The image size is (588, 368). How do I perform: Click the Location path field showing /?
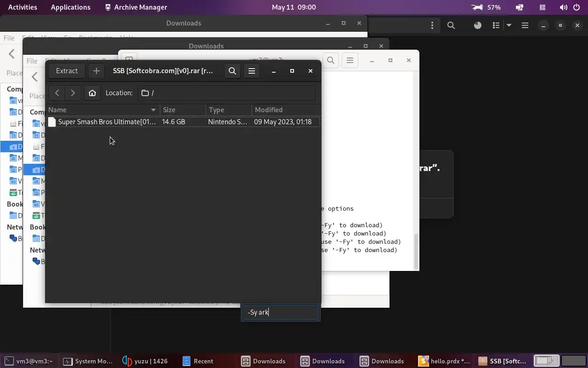pos(226,93)
